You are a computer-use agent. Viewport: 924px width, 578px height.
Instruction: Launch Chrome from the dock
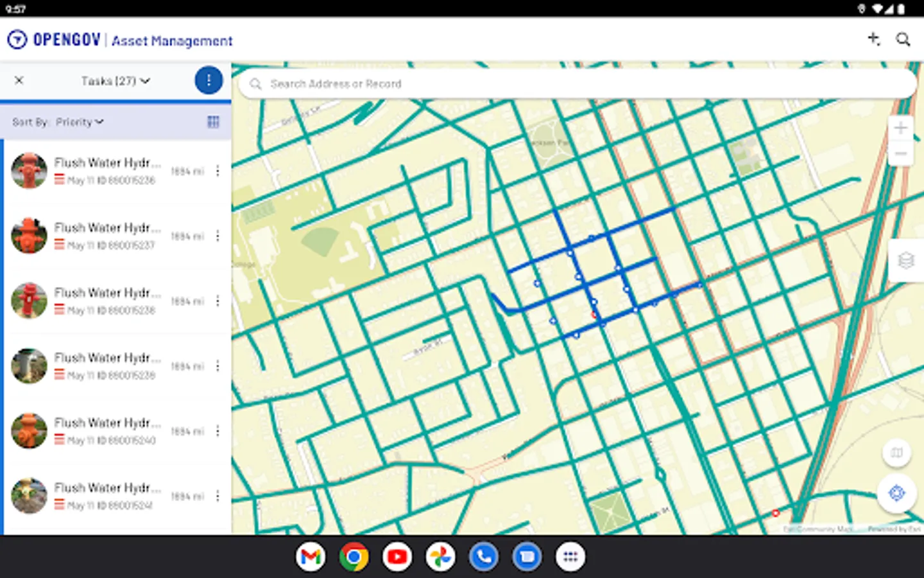click(x=354, y=557)
